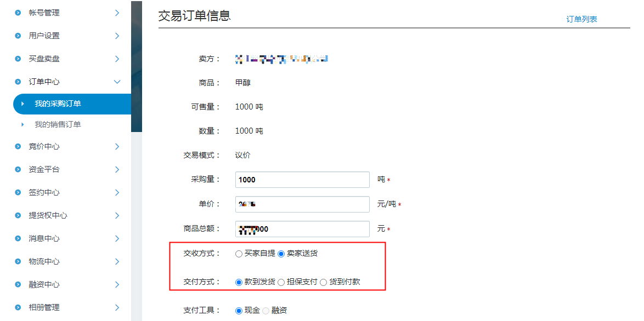
Task: Select the 买家自提 delivery option
Action: (x=239, y=254)
